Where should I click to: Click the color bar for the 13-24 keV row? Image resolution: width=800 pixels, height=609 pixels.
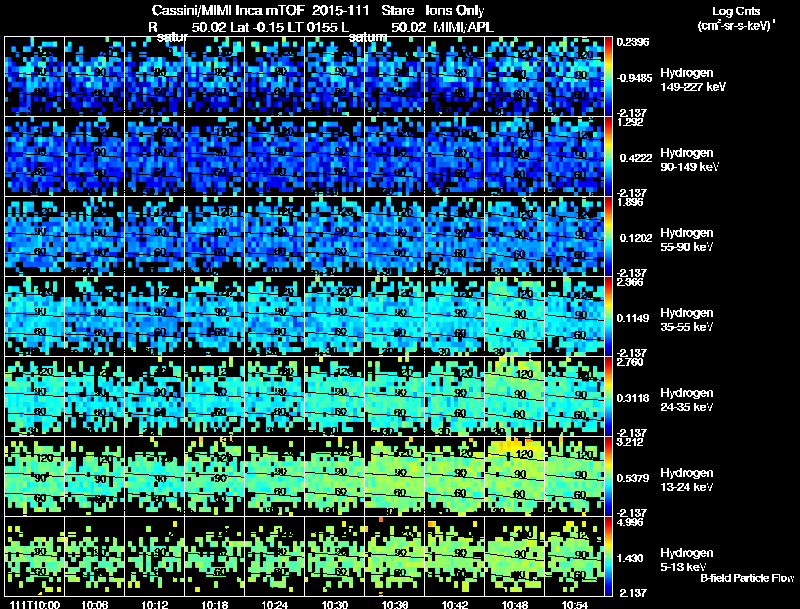pyautogui.click(x=608, y=477)
